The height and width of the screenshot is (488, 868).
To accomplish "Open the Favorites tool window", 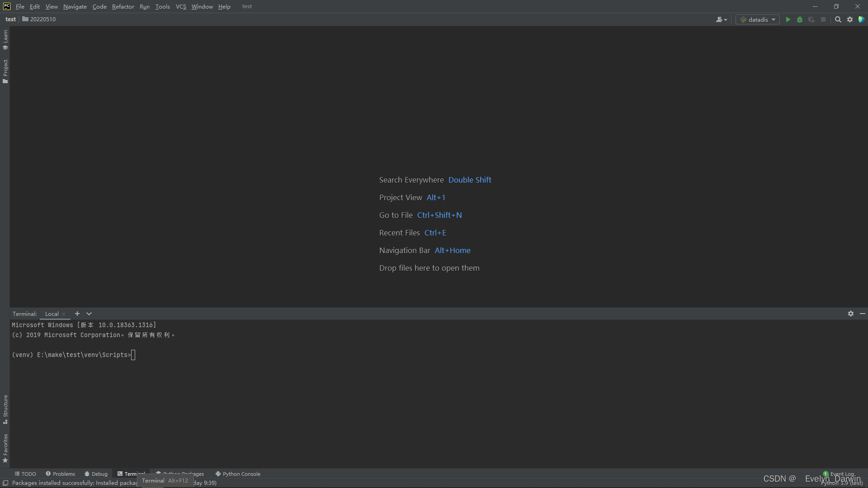I will (x=5, y=448).
